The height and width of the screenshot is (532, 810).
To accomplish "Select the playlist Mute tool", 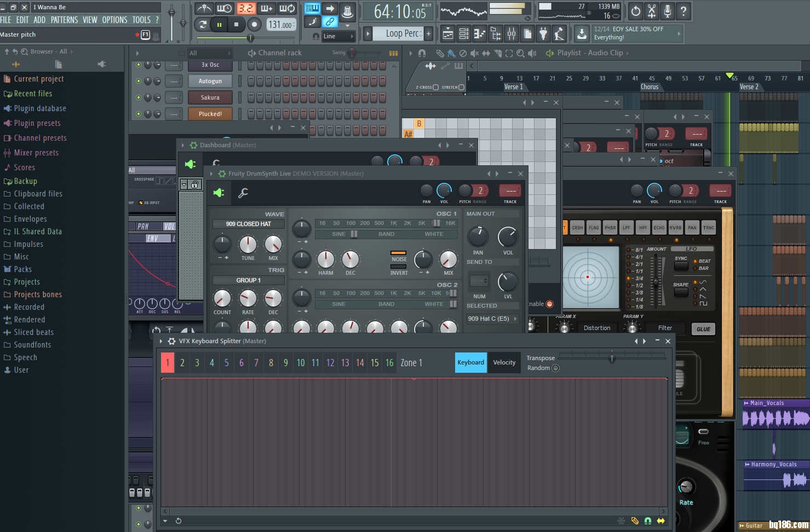I will point(474,53).
